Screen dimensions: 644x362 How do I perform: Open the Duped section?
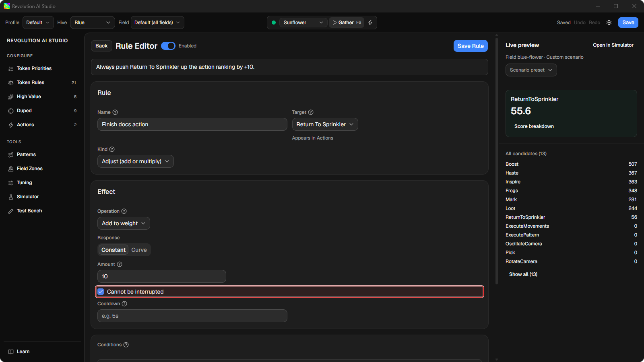pos(42,111)
